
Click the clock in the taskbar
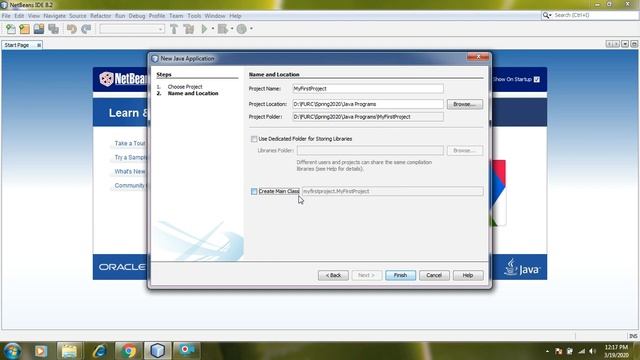616,351
